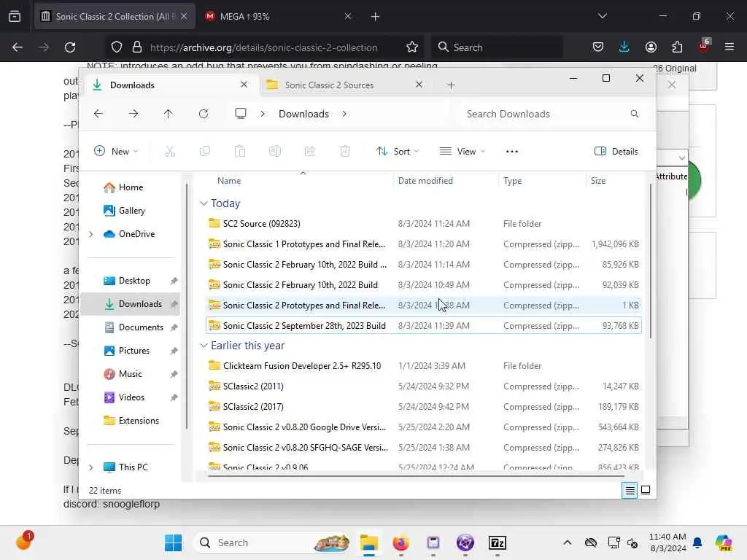Select SC2 Source (092823) folder
The image size is (747, 560).
423,224
